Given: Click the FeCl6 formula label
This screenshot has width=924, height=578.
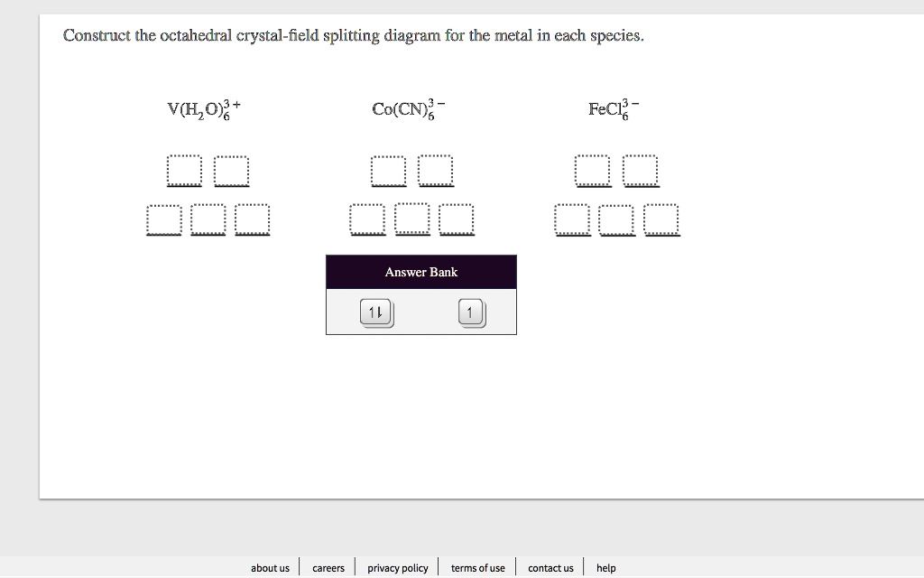Looking at the screenshot, I should 612,107.
